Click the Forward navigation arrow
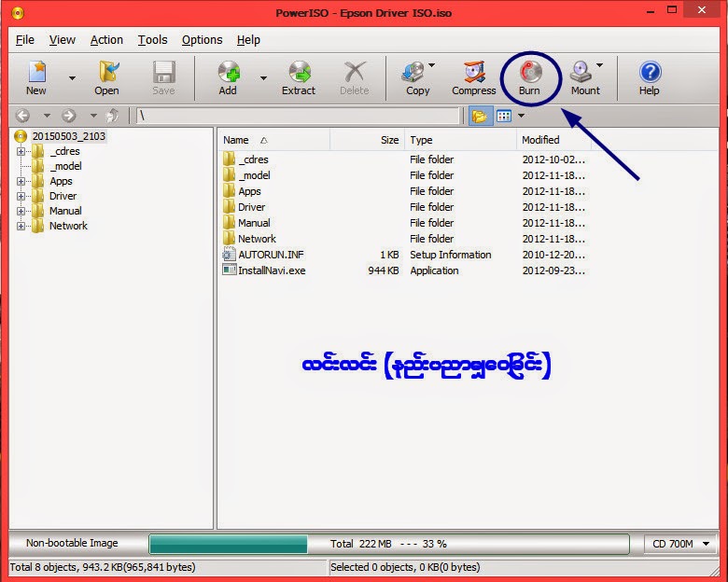Image resolution: width=728 pixels, height=582 pixels. (69, 115)
